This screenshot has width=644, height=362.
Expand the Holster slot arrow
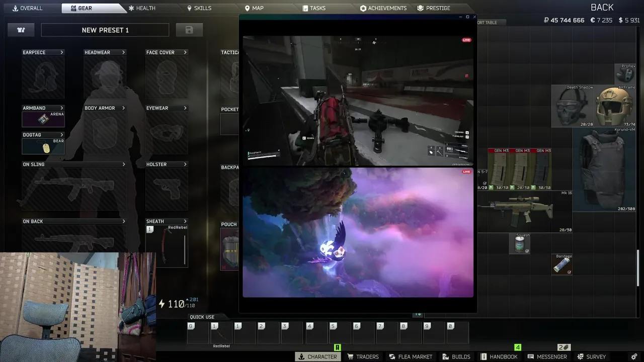(185, 164)
